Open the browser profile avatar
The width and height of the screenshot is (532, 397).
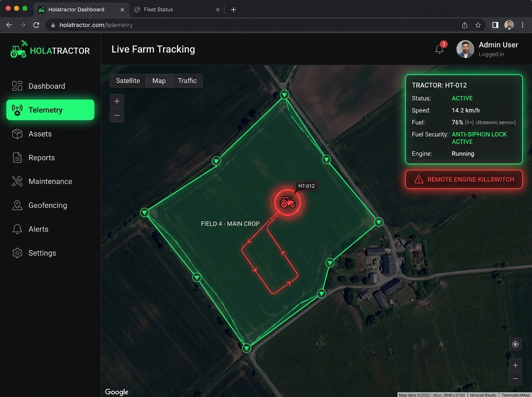pos(509,25)
